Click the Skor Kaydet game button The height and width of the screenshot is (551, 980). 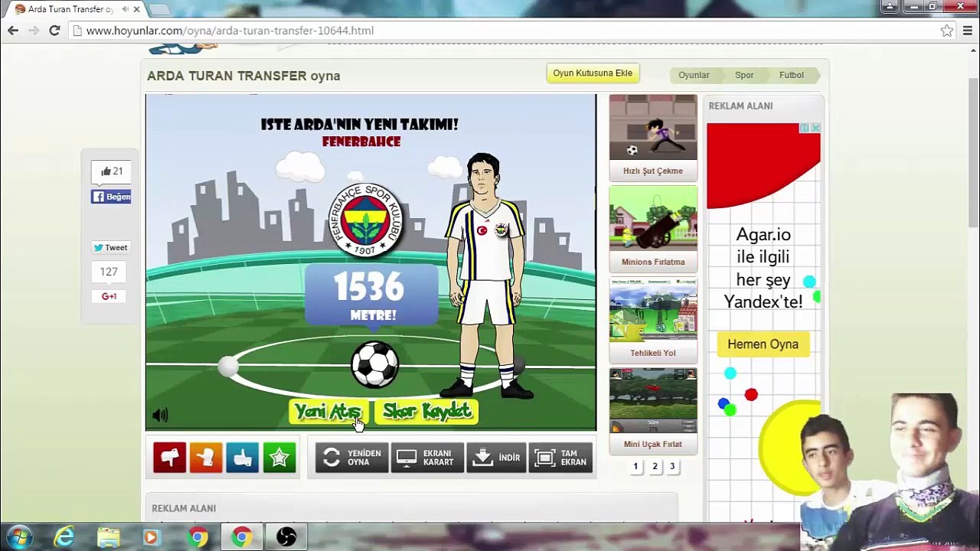click(426, 412)
